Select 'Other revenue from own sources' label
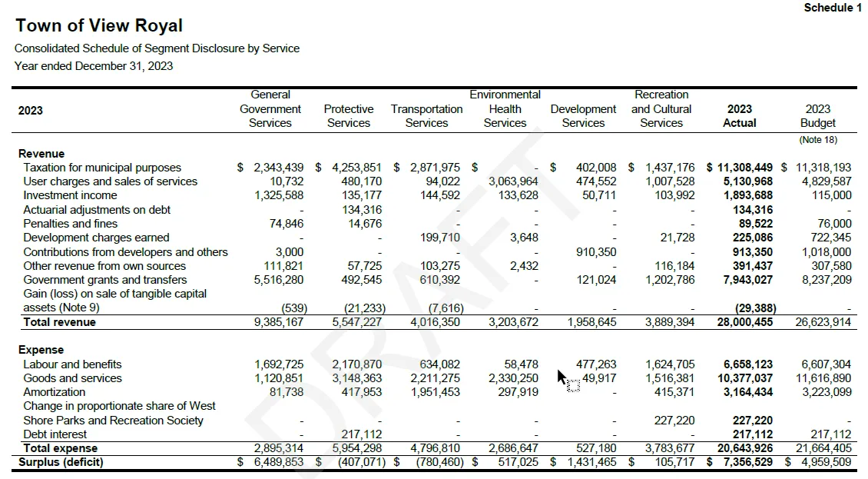This screenshot has width=868, height=479. 104,265
